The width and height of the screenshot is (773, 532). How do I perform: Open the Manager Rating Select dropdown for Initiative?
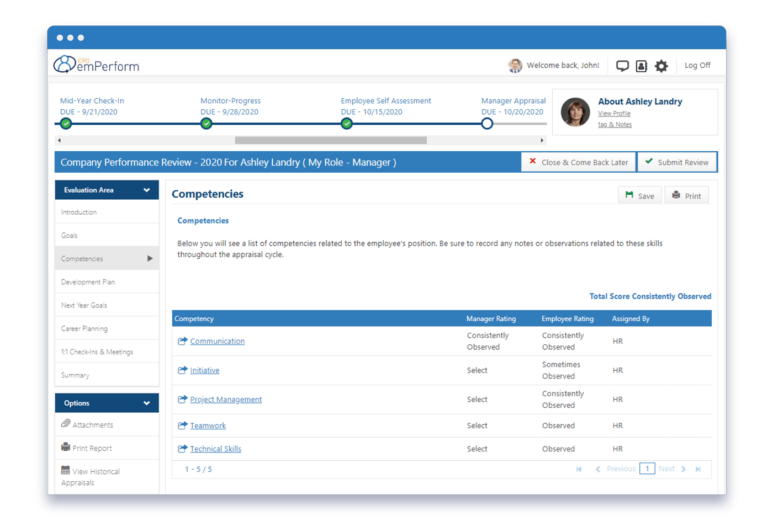pyautogui.click(x=477, y=370)
